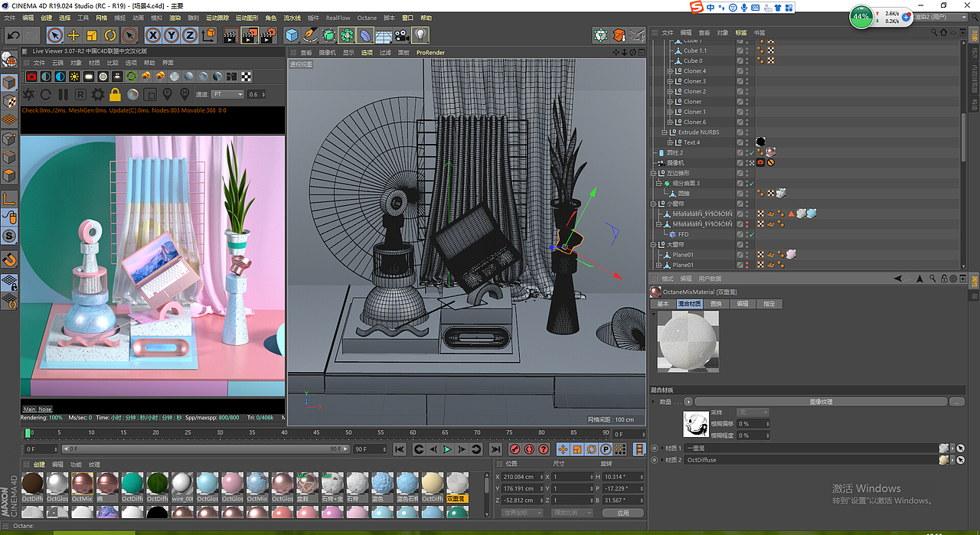This screenshot has height=535, width=980.
Task: Switch to the 指定 attribute tab
Action: tap(769, 304)
